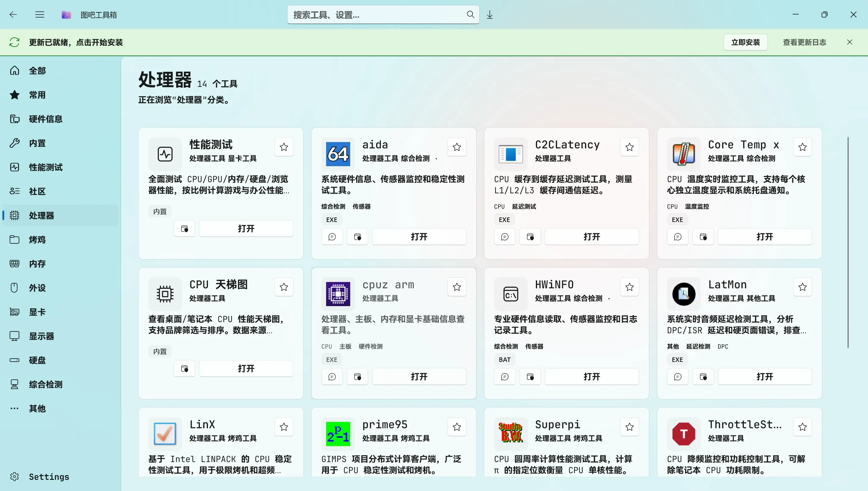Open the 常用 favorites category

[x=60, y=95]
